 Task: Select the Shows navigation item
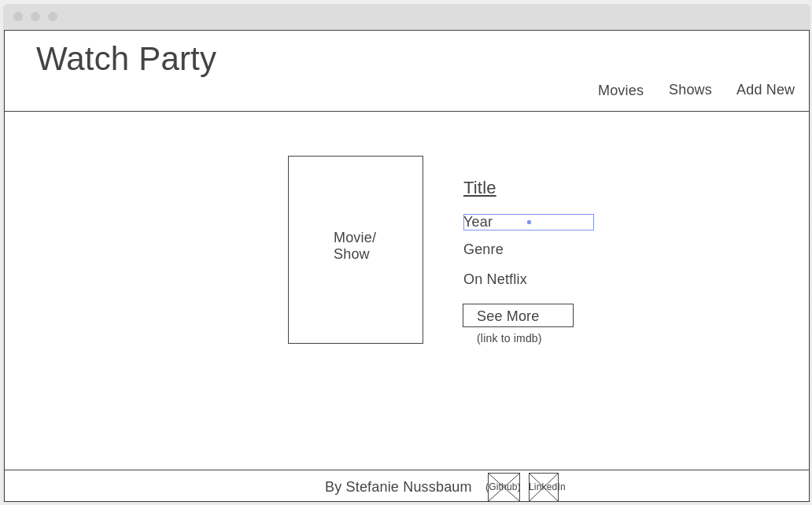690,90
